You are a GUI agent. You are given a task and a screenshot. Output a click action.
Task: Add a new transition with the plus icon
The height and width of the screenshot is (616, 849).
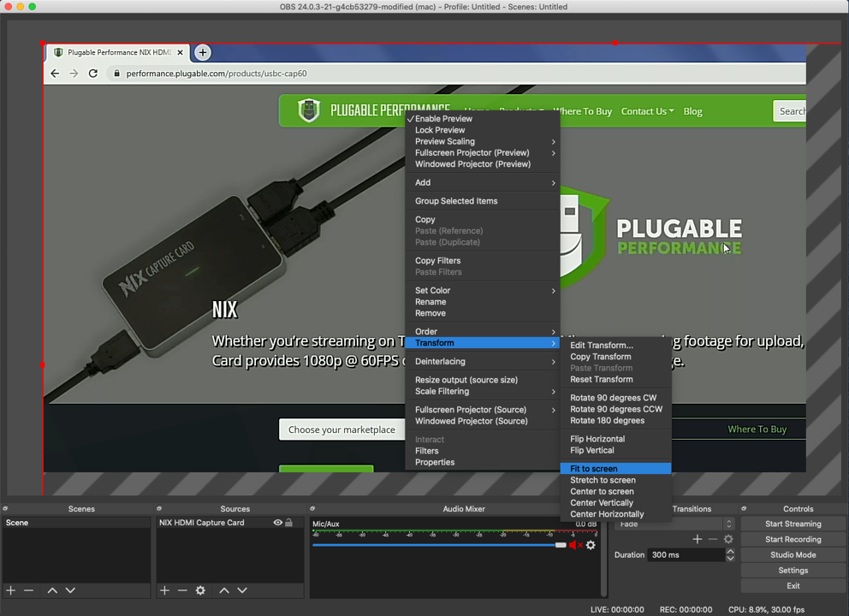(697, 539)
